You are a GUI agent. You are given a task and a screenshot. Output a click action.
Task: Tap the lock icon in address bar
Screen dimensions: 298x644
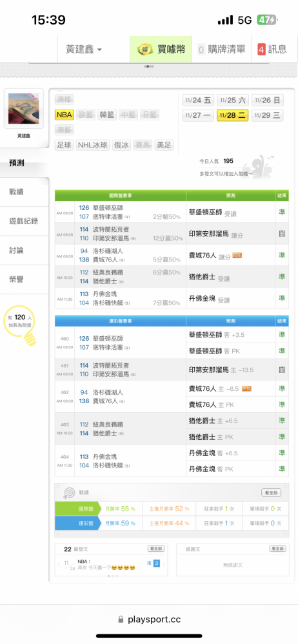(121, 620)
